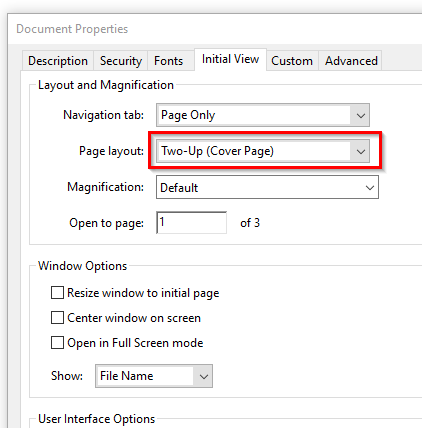Viewport: 422px width, 428px height.
Task: Click the Magnification: label
Action: click(x=105, y=187)
